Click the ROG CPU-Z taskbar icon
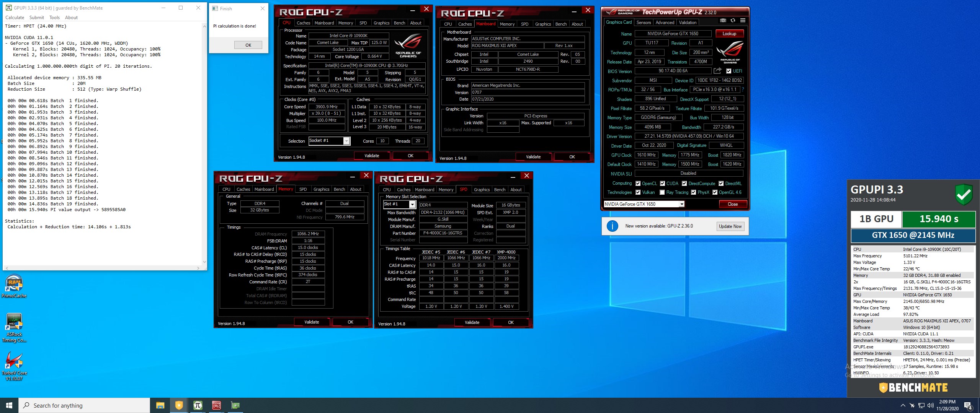Viewport: 980px width, 413px height. pos(216,405)
